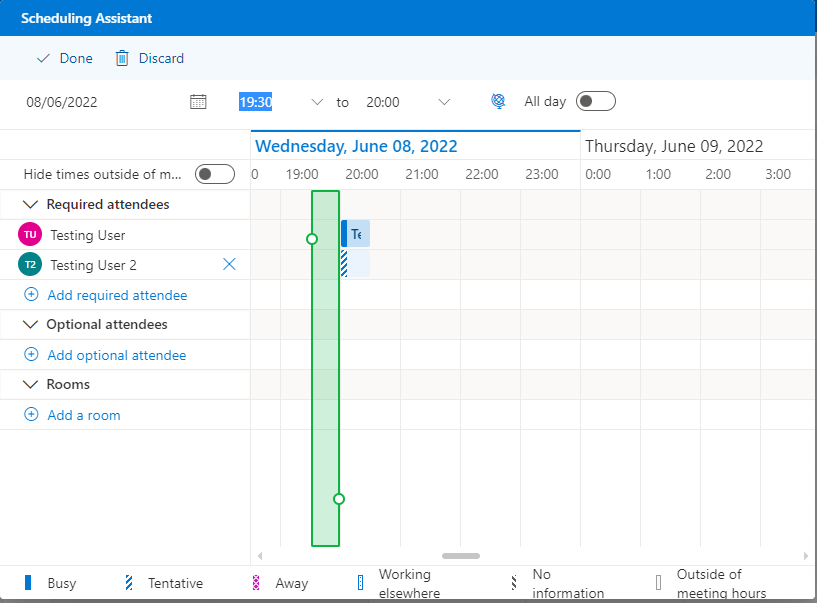Click the Discard trash icon

(122, 59)
